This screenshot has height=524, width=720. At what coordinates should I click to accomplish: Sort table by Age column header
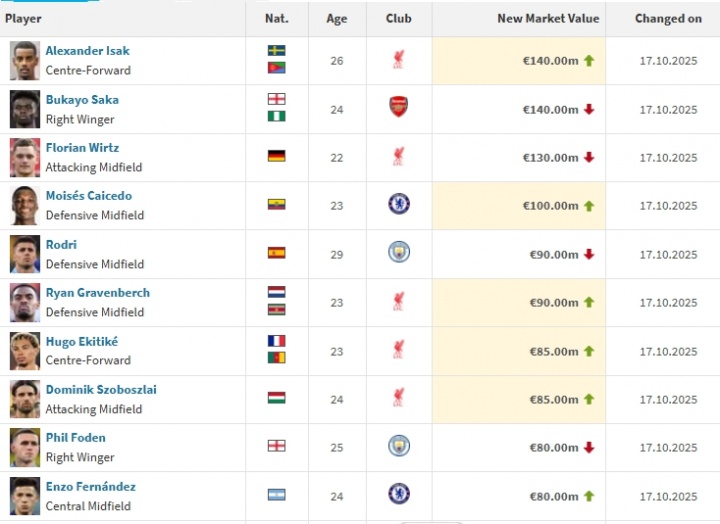point(336,18)
